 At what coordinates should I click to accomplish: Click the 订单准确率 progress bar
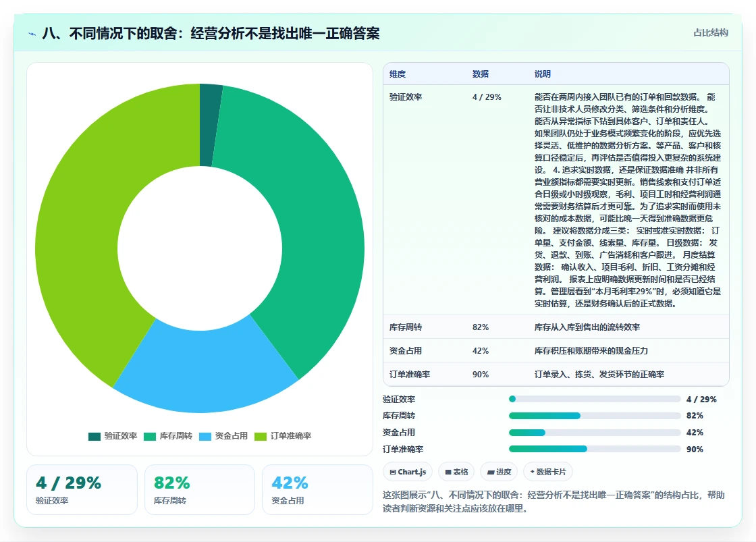point(595,449)
